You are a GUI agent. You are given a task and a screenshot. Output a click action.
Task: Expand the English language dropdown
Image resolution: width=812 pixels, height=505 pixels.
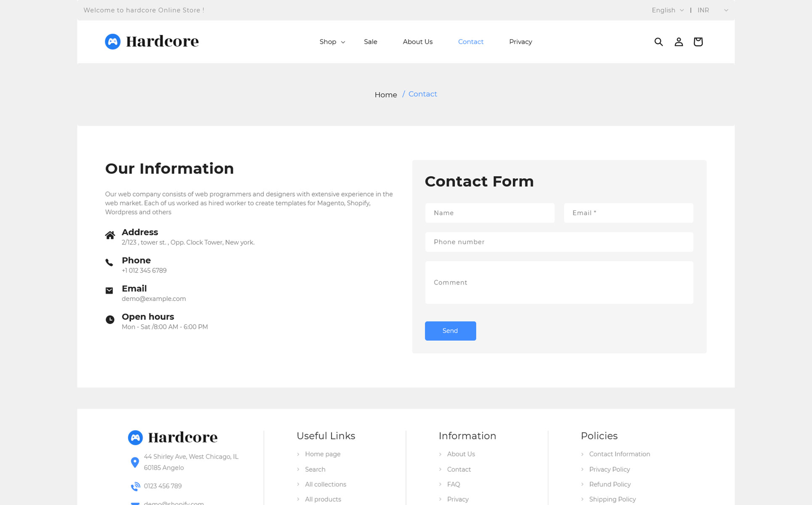[667, 10]
